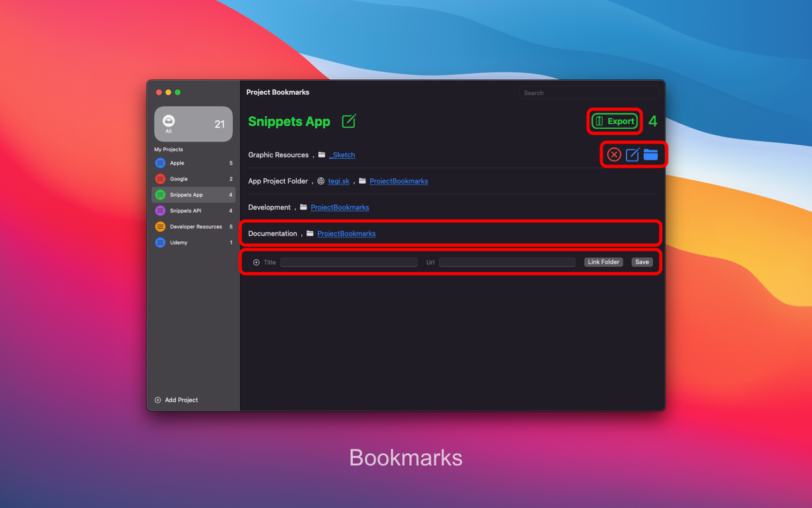Screen dimensions: 812x508
Task: Click the globe icon before tegi.sk
Action: click(x=321, y=181)
